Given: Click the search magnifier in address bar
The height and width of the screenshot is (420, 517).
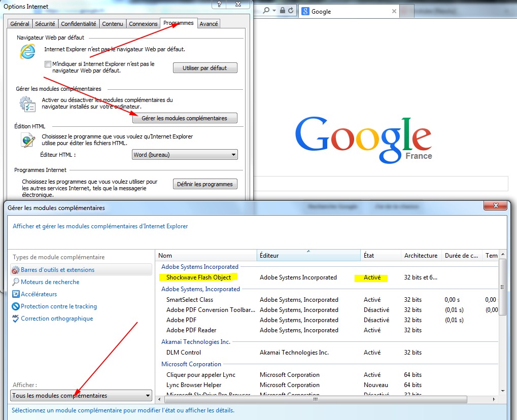Looking at the screenshot, I should (266, 11).
